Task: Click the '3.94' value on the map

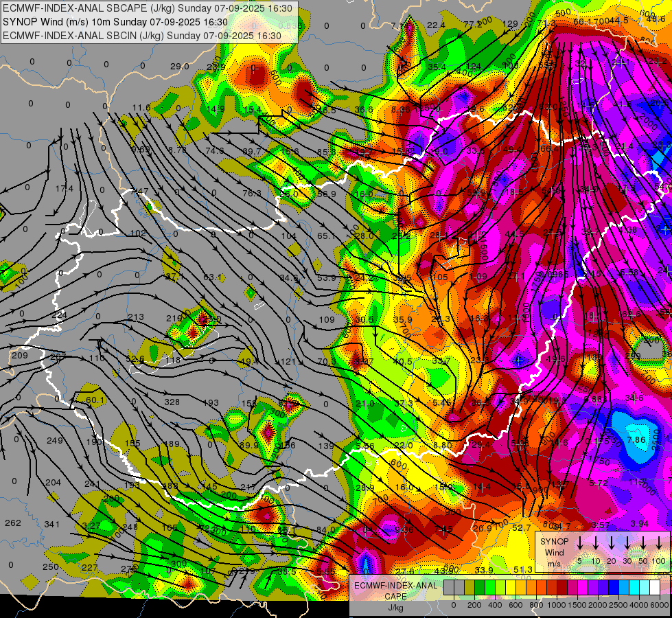Action: coord(640,524)
